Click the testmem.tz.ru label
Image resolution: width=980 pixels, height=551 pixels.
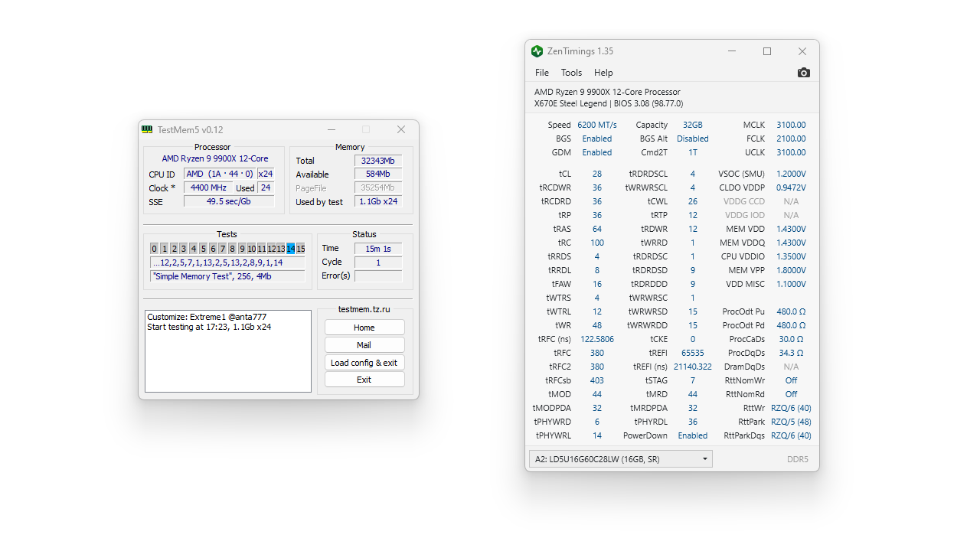tap(364, 309)
